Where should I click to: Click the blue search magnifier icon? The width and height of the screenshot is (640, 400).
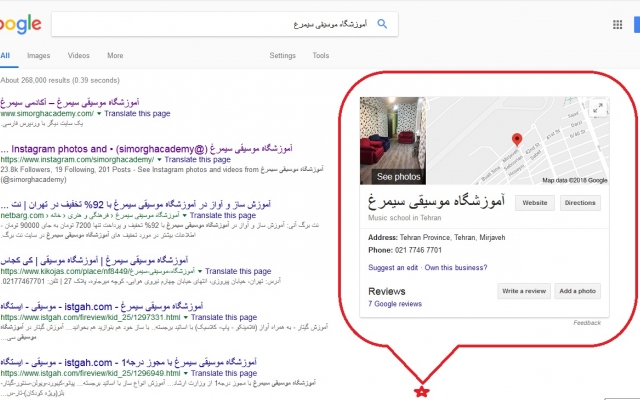point(382,24)
